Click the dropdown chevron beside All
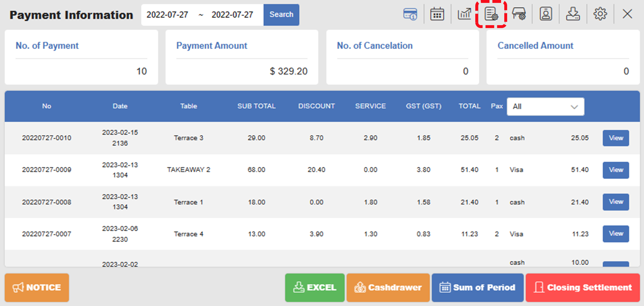The image size is (644, 306). click(x=574, y=107)
